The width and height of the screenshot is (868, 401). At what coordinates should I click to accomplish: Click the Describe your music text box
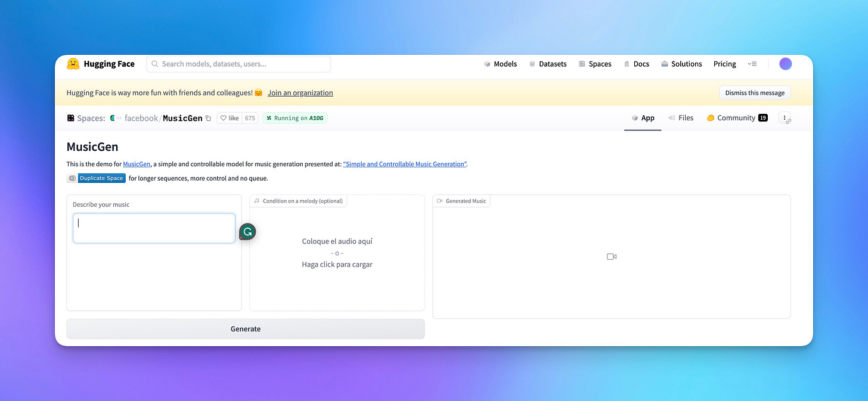[154, 228]
